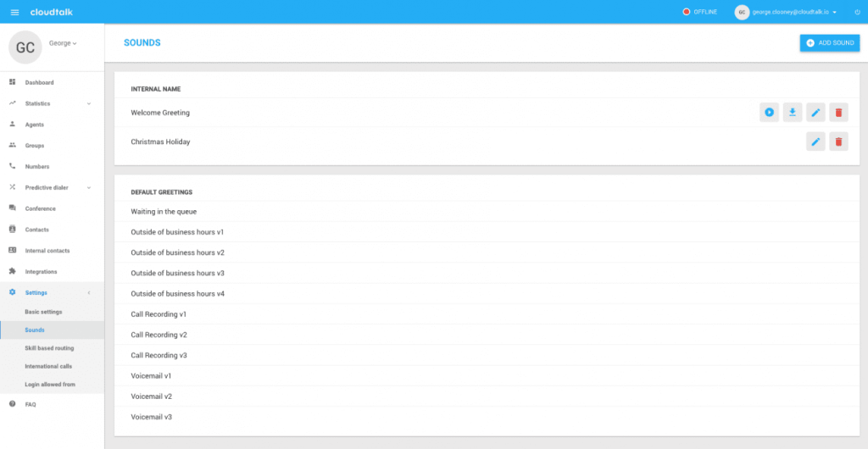This screenshot has width=868, height=449.
Task: Click the power logout icon
Action: pos(858,12)
